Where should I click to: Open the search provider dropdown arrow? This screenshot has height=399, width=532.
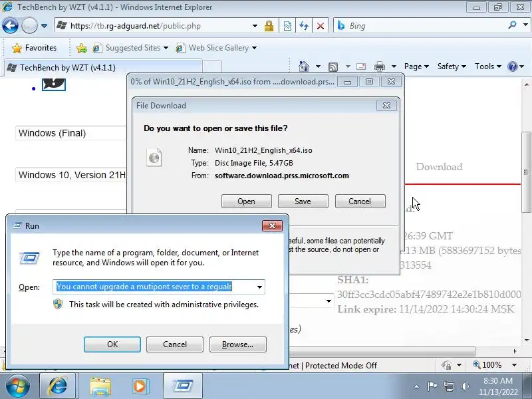click(x=525, y=25)
